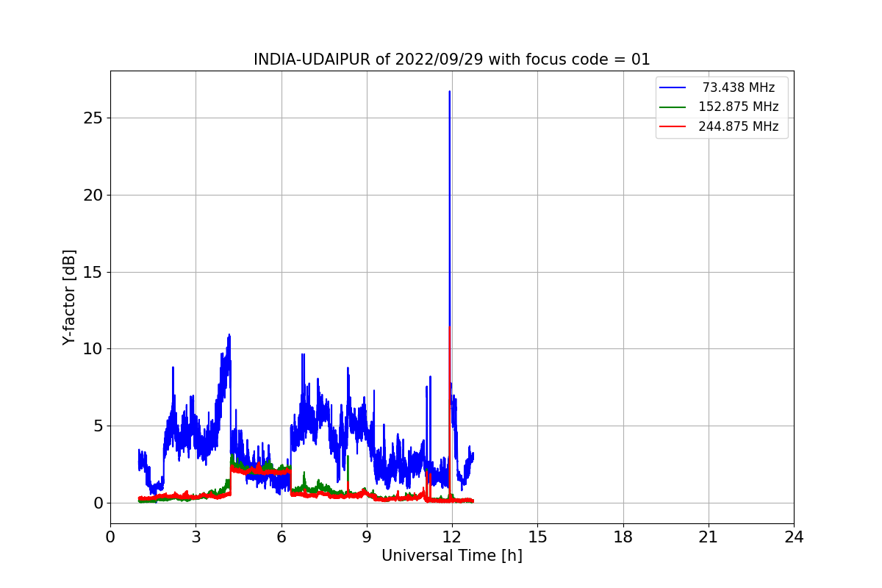882x588 pixels.
Task: Click the x-axis tick label '15'
Action: (537, 537)
